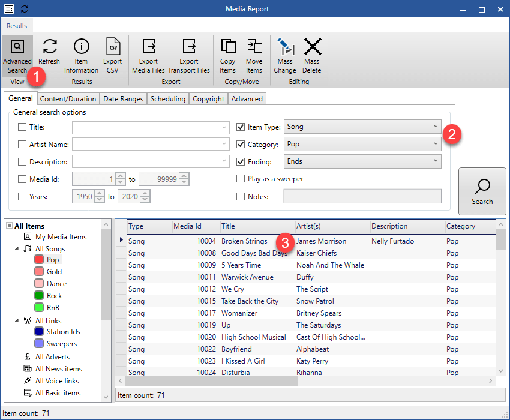Viewport: 510px width, 420px height.
Task: Select the Womanizer song row
Action: pyautogui.click(x=306, y=313)
